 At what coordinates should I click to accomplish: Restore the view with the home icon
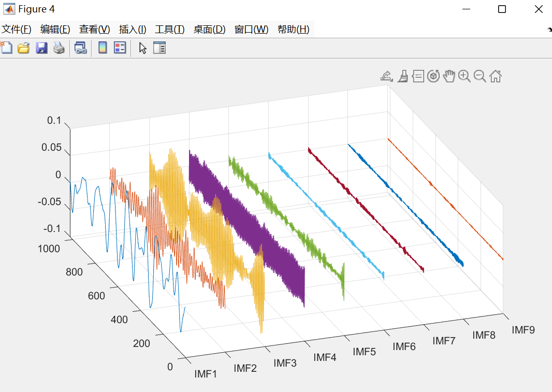tap(496, 77)
